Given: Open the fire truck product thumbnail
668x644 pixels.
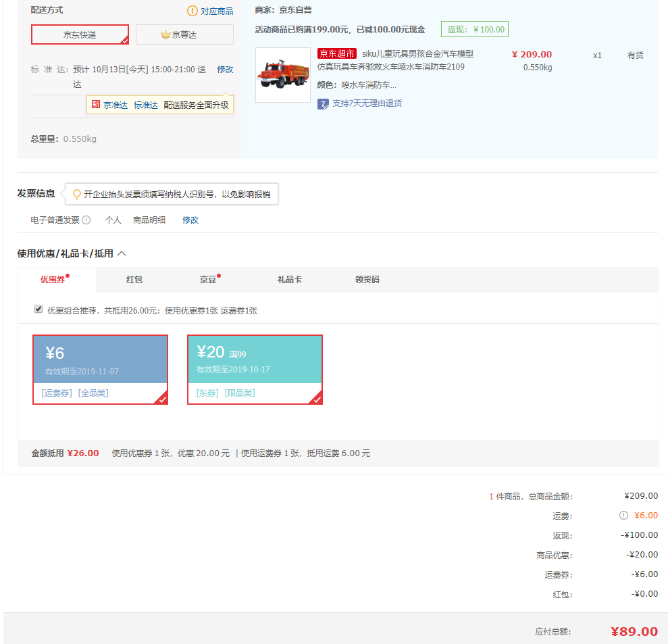Looking at the screenshot, I should [283, 75].
